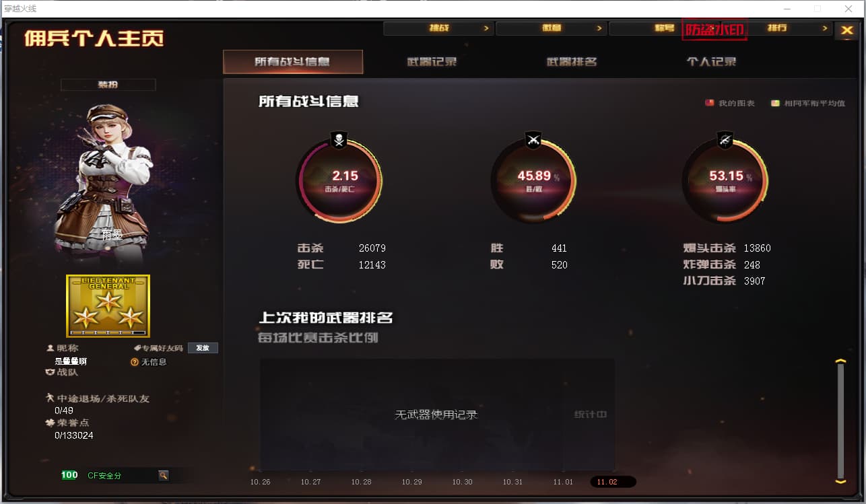Select the 武器排名 tab
This screenshot has width=866, height=504.
(x=572, y=62)
